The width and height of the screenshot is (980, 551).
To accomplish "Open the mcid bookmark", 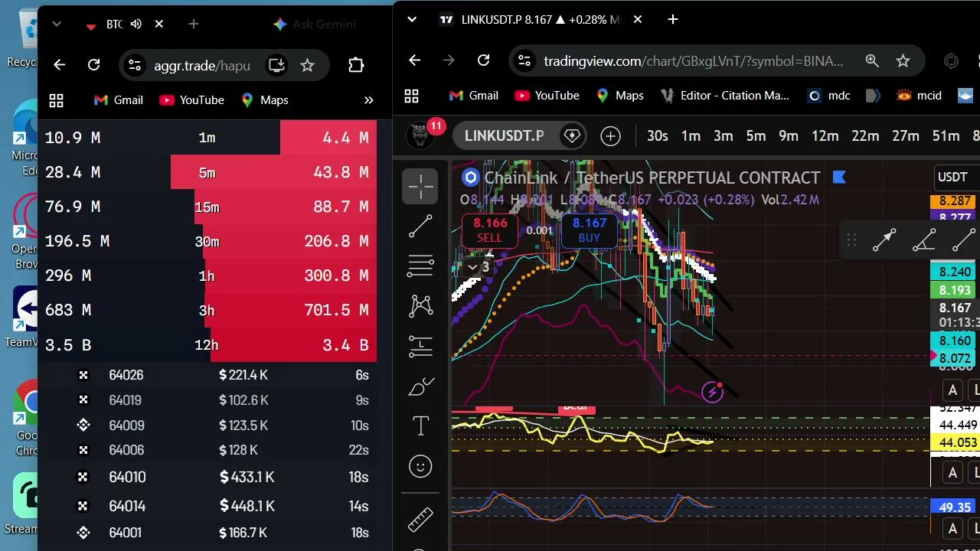I will click(x=919, y=96).
